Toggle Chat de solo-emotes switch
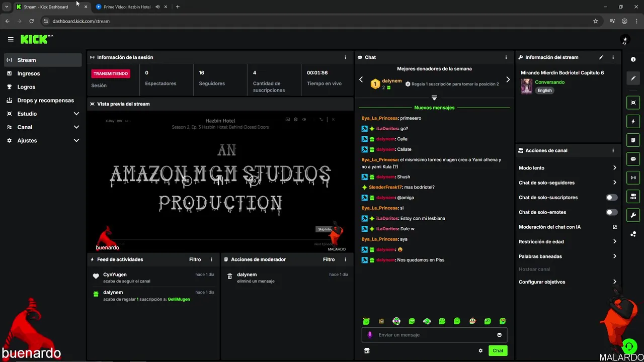 (612, 212)
